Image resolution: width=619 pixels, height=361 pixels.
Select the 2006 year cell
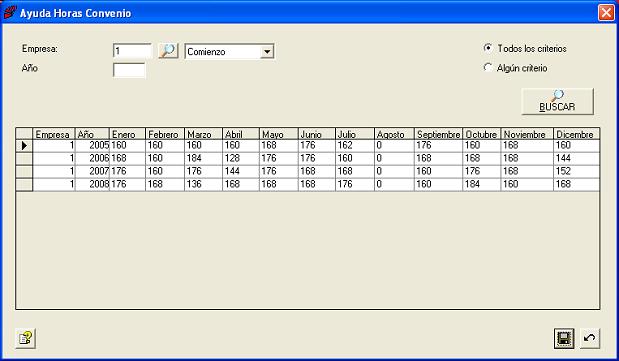click(92, 159)
